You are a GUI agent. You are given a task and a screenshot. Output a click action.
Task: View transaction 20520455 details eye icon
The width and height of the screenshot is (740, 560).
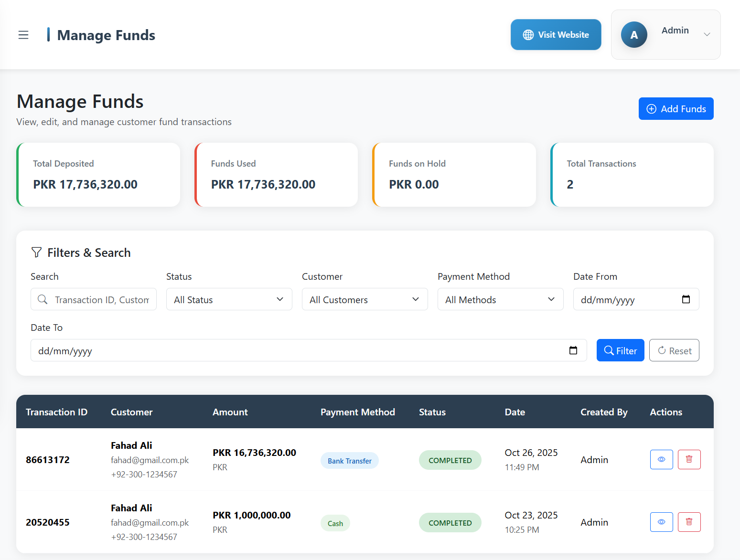[661, 522]
